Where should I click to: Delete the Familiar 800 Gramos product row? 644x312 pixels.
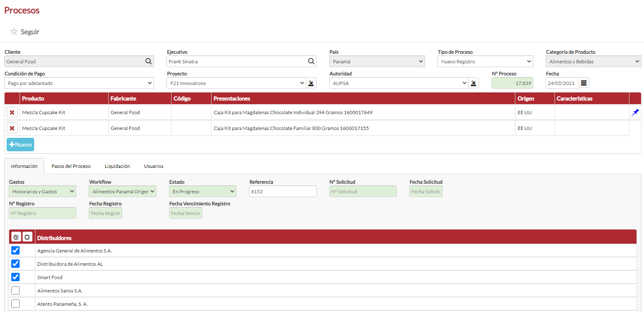(12, 128)
